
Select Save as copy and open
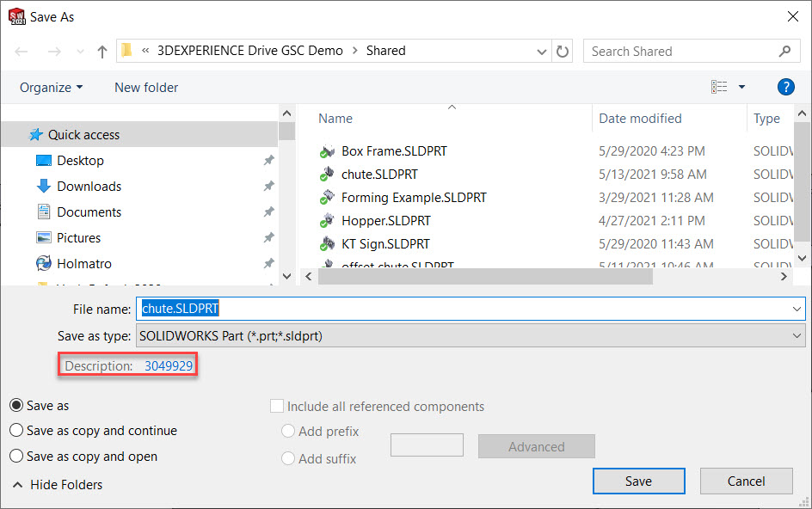coord(16,457)
